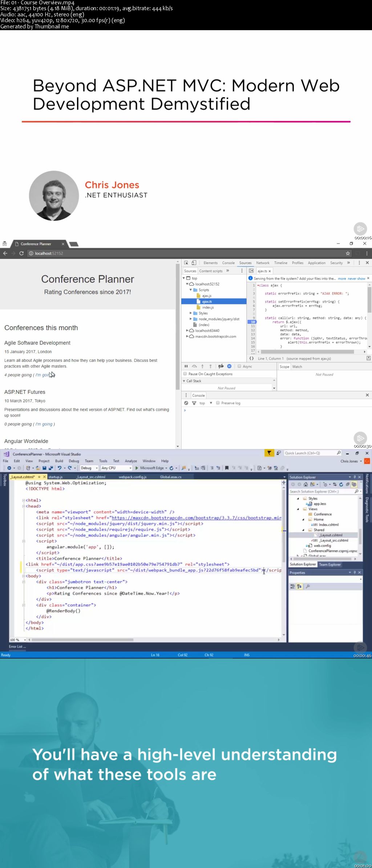Image resolution: width=372 pixels, height=868 pixels.
Task: Click the Visual Studio Undo button
Action: click(x=60, y=468)
